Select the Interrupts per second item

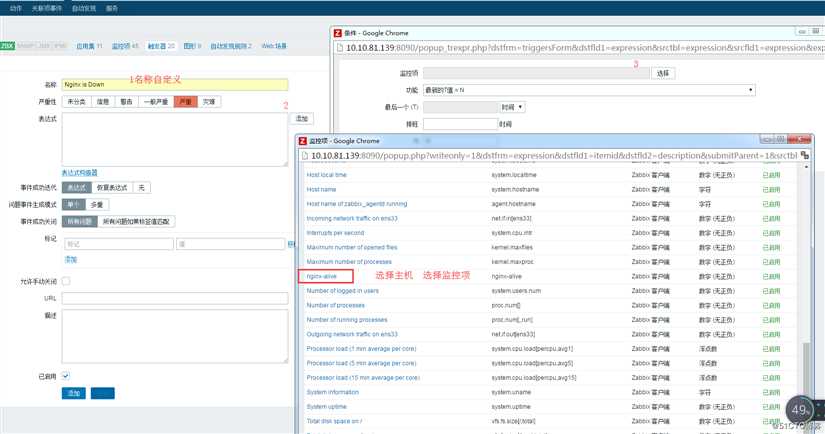point(335,233)
